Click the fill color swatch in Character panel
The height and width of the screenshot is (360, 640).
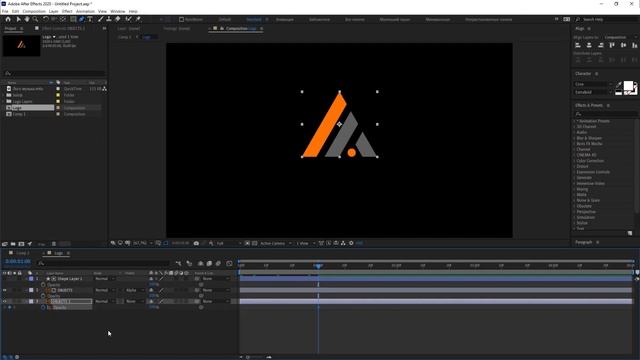[628, 85]
